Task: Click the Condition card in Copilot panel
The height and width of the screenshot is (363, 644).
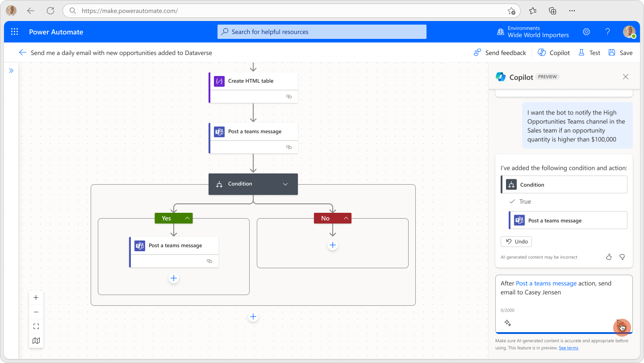Action: click(x=564, y=185)
